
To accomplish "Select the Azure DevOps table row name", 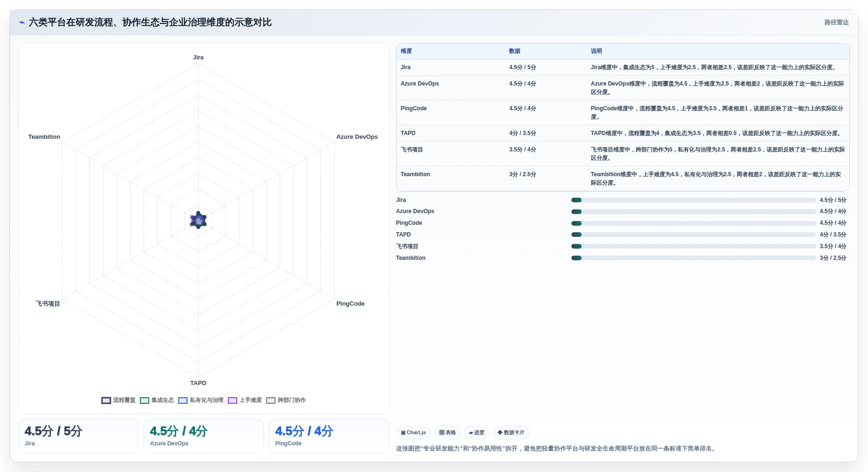I will point(420,84).
